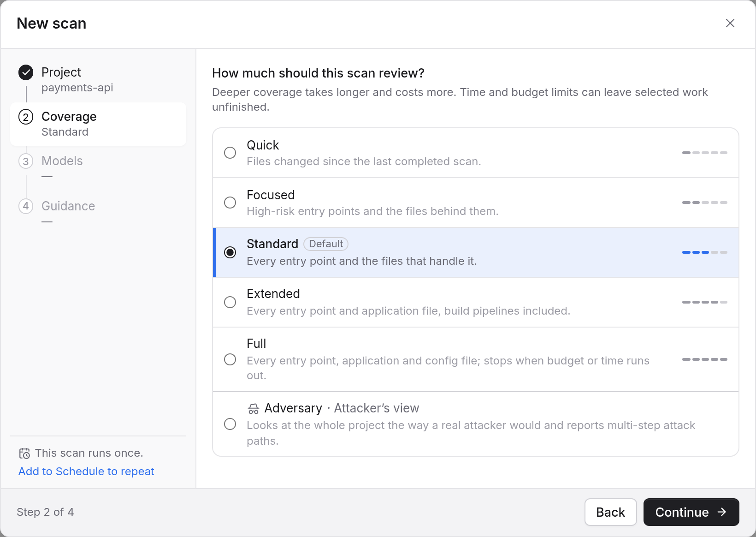Viewport: 756px width, 537px height.
Task: Click 'Every entry point and the files that handle it.'
Action: (362, 261)
